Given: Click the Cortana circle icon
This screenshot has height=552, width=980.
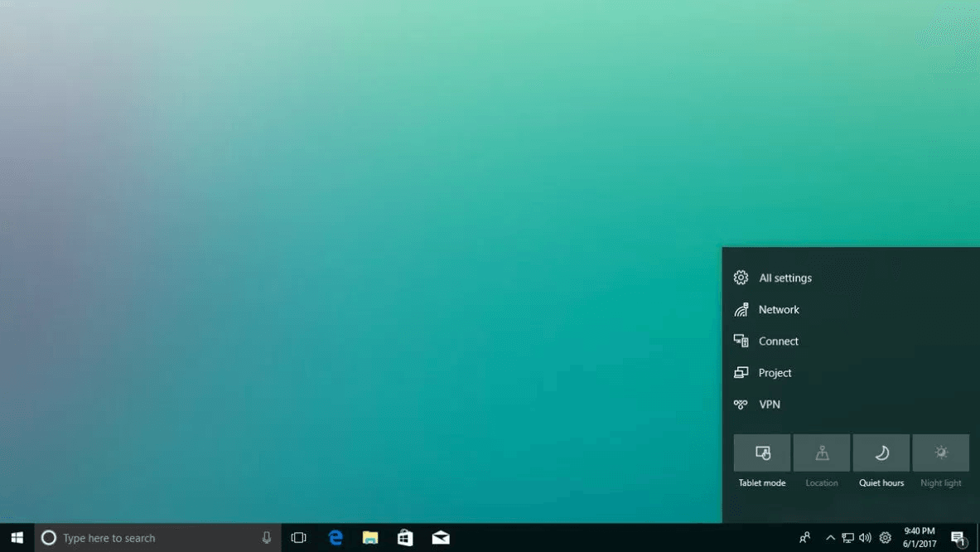Looking at the screenshot, I should click(49, 538).
